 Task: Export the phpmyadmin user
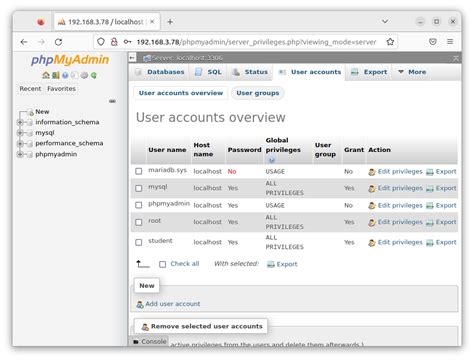click(442, 205)
